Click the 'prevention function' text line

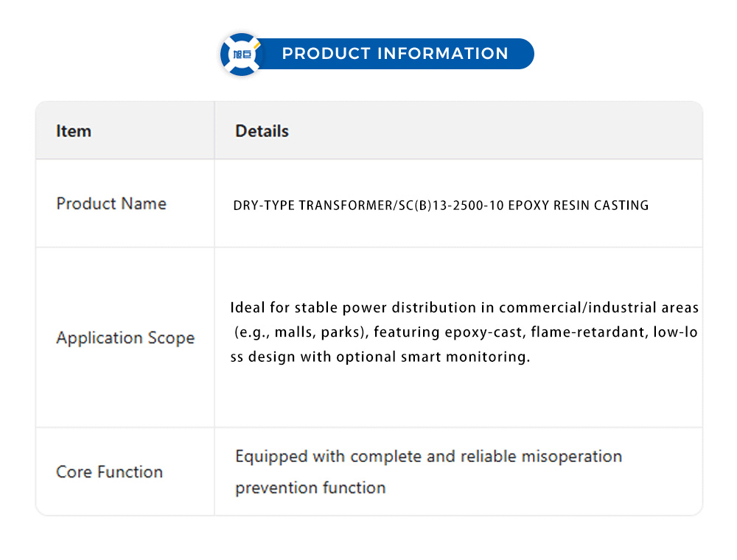point(310,488)
